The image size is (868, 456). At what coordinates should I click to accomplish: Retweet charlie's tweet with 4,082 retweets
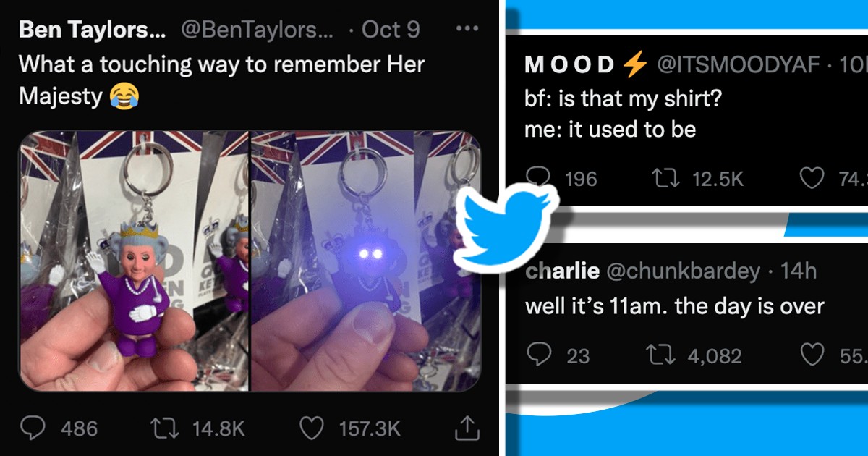659,355
